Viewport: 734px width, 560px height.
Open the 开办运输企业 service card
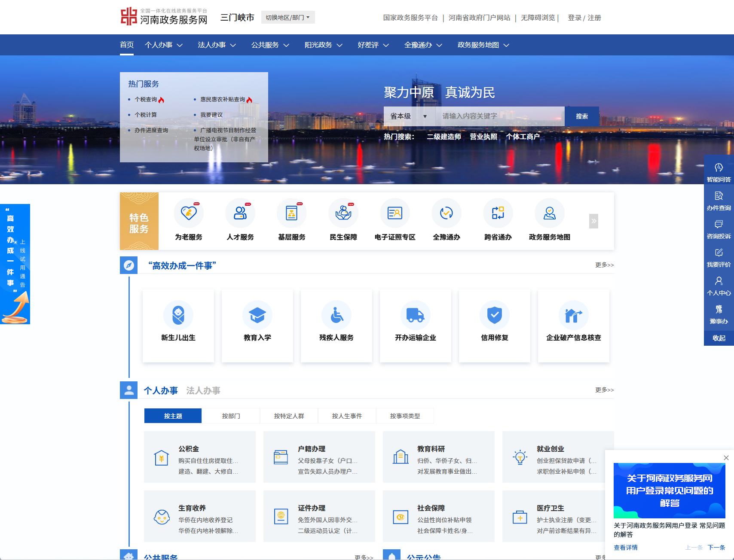coord(416,326)
